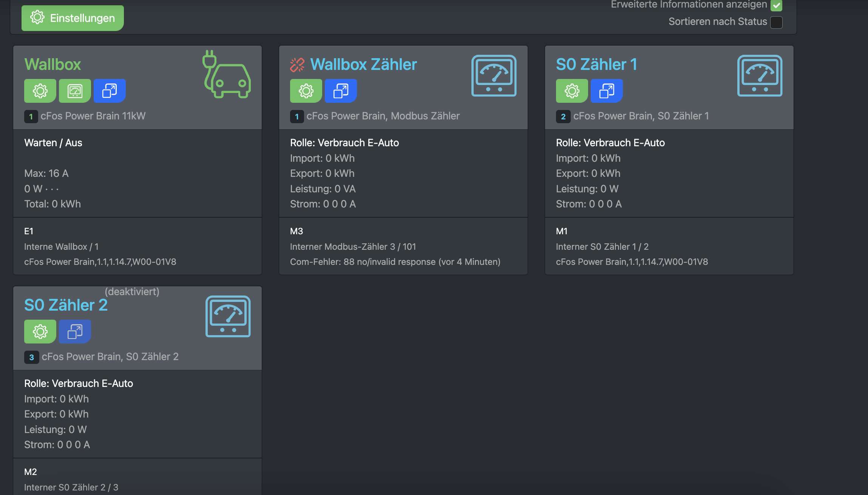Image resolution: width=868 pixels, height=495 pixels.
Task: Open S0 Zähler 1 gear settings
Action: tap(572, 91)
